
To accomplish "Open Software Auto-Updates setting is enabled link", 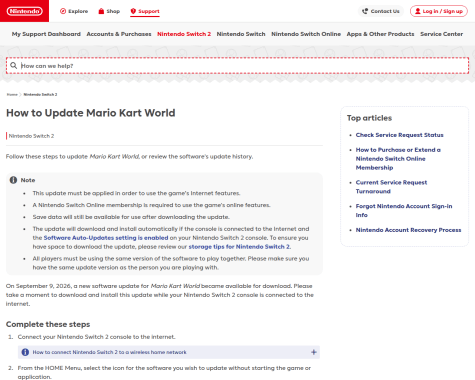I will [106, 238].
